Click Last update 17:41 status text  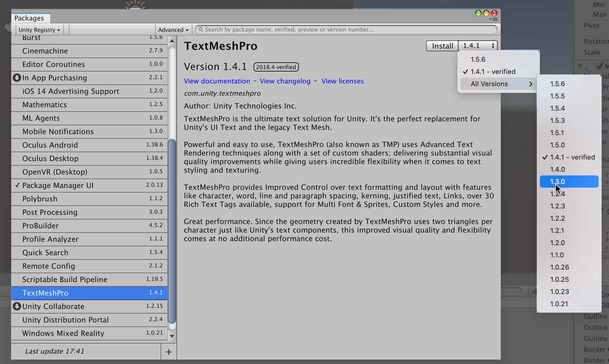click(x=54, y=351)
